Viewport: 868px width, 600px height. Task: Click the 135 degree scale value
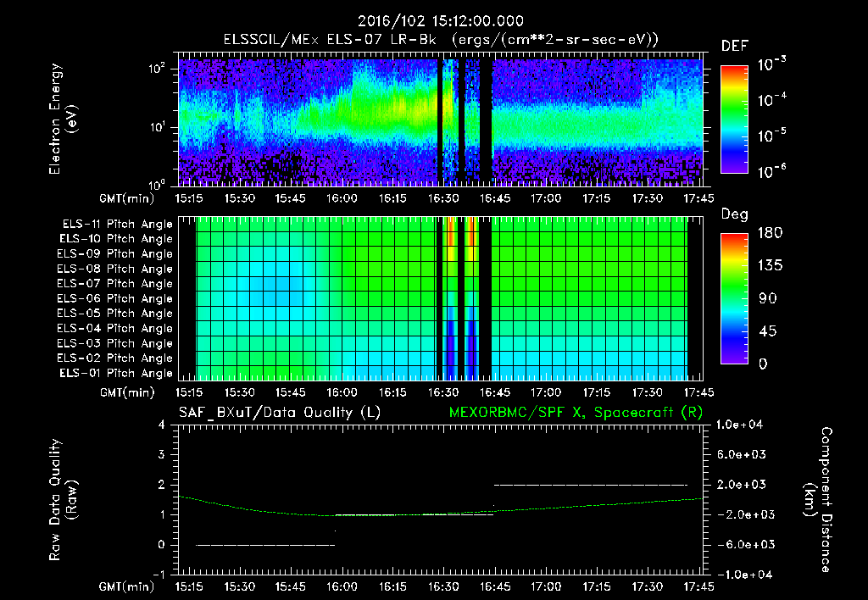[x=770, y=266]
